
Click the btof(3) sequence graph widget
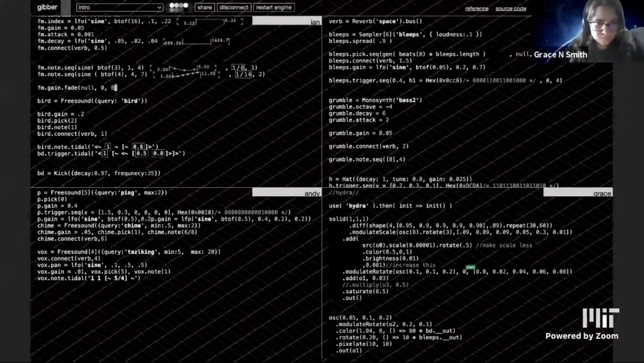coord(183,68)
